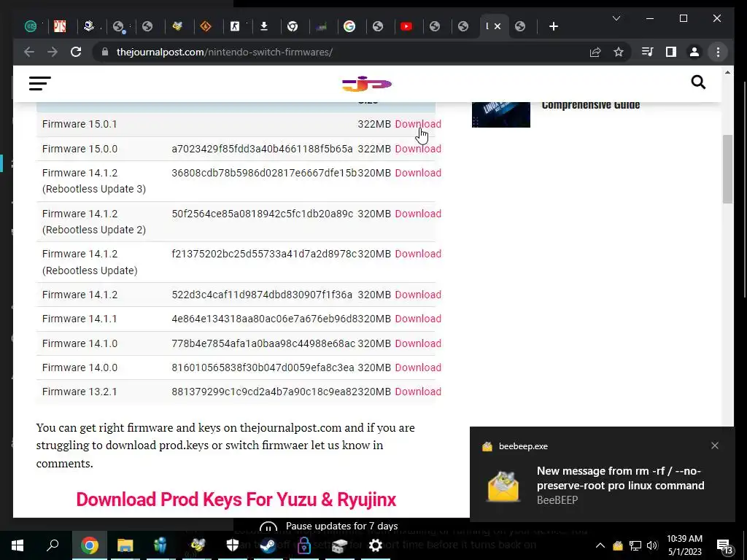Open the Linux guide sidebar thumbnail

click(x=500, y=114)
